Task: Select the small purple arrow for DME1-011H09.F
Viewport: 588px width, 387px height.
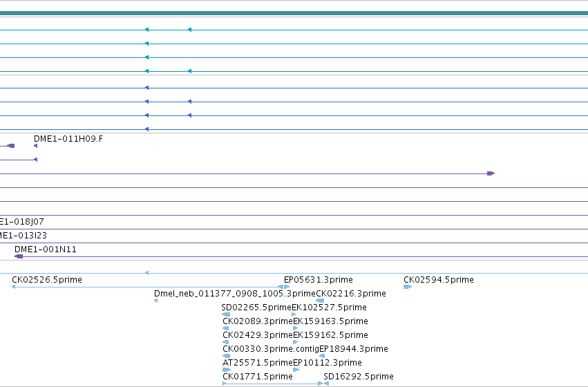Action: pos(36,146)
